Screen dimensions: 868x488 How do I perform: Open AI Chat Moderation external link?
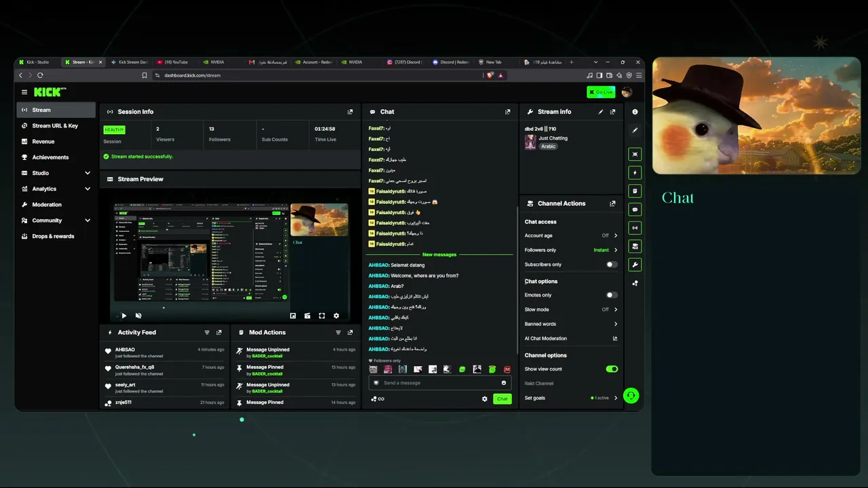pos(615,338)
